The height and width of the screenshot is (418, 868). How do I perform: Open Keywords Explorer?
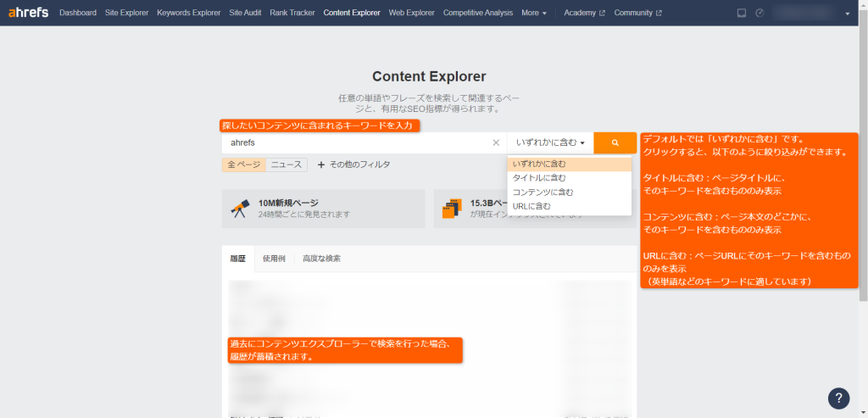(x=189, y=13)
